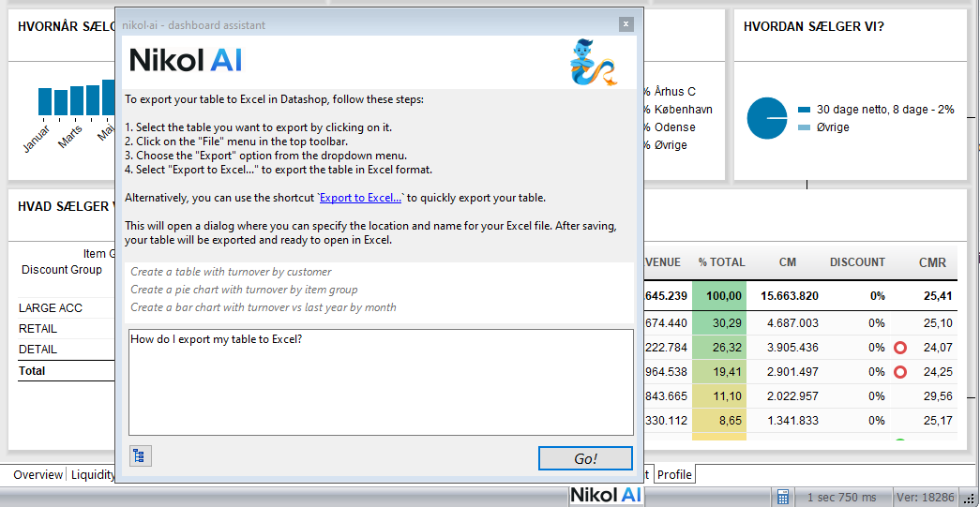Select the CM value '1.341.833'
Screen dimensions: 980x507
click(792, 420)
